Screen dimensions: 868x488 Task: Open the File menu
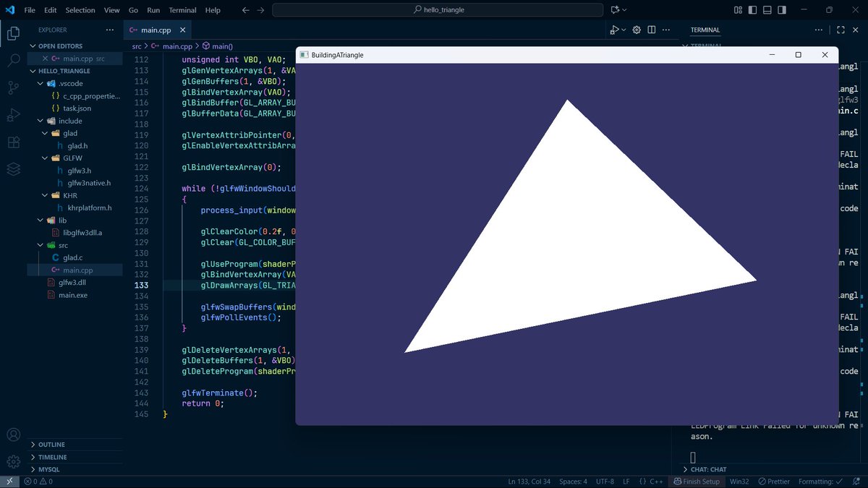[x=30, y=10]
